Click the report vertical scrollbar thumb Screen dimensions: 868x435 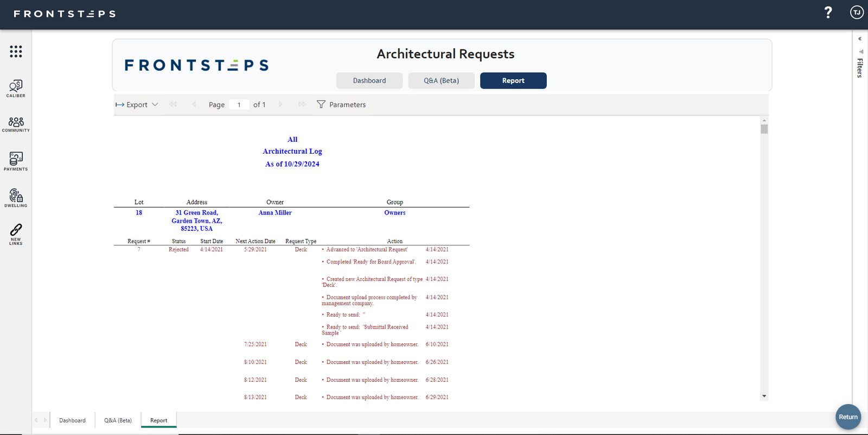click(764, 129)
